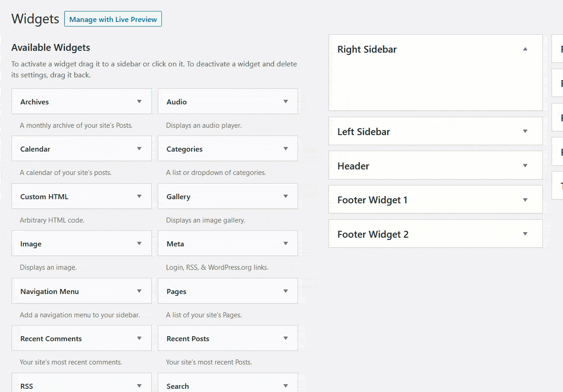563x392 pixels.
Task: Expand the Image widget options
Action: [139, 243]
